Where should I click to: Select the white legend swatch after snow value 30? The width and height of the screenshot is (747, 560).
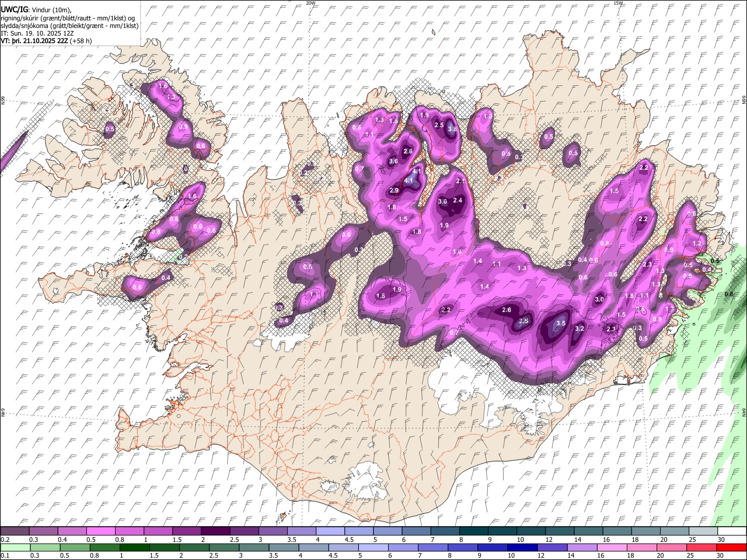point(731,531)
